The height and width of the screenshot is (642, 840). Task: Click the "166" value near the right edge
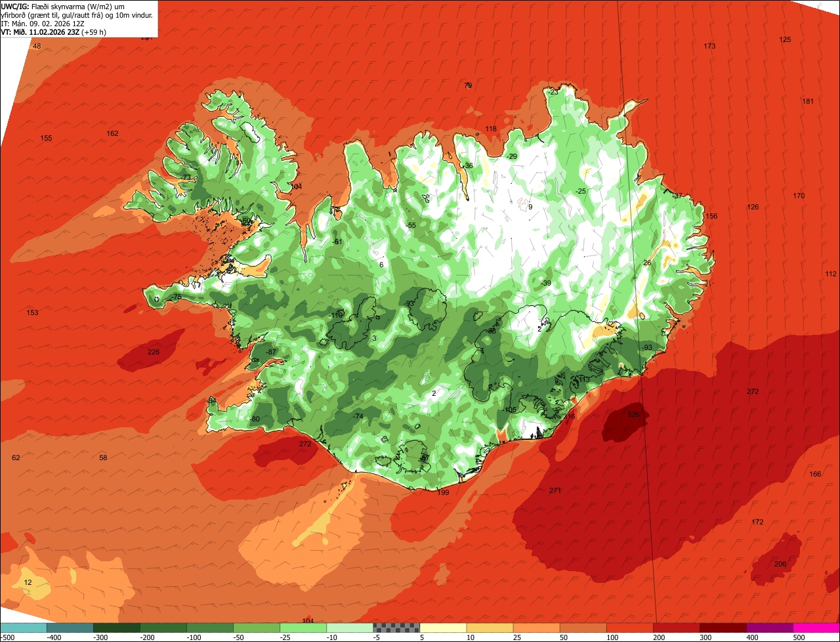(815, 474)
